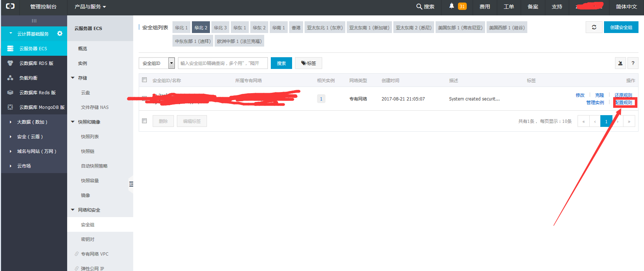
Task: Switch language via 简体中文
Action: pos(626,7)
